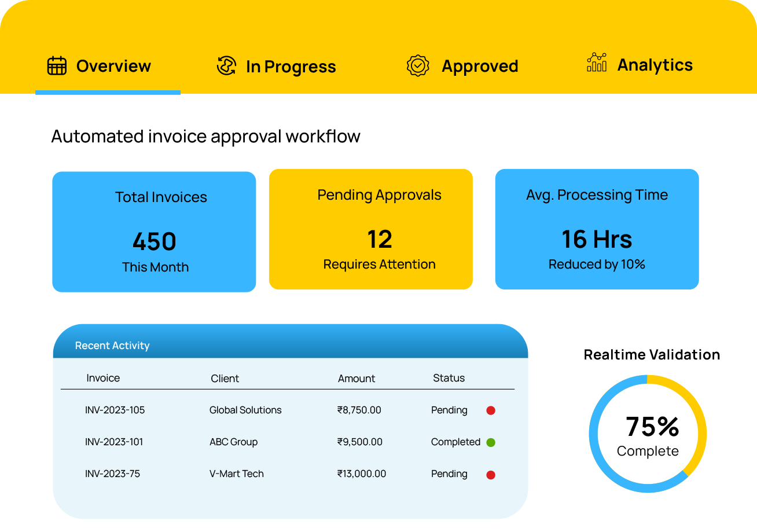This screenshot has height=532, width=757.
Task: Click the Avg. Processing Time card
Action: point(597,229)
